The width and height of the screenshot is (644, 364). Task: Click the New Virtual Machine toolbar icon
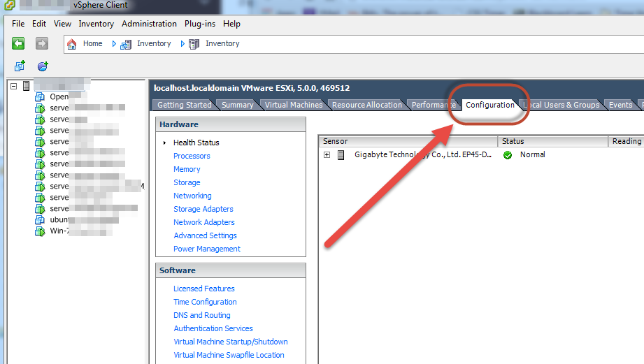coord(20,66)
